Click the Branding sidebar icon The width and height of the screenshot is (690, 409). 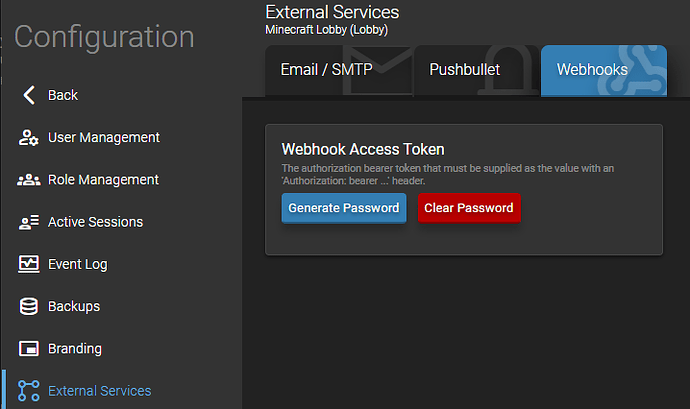29,349
